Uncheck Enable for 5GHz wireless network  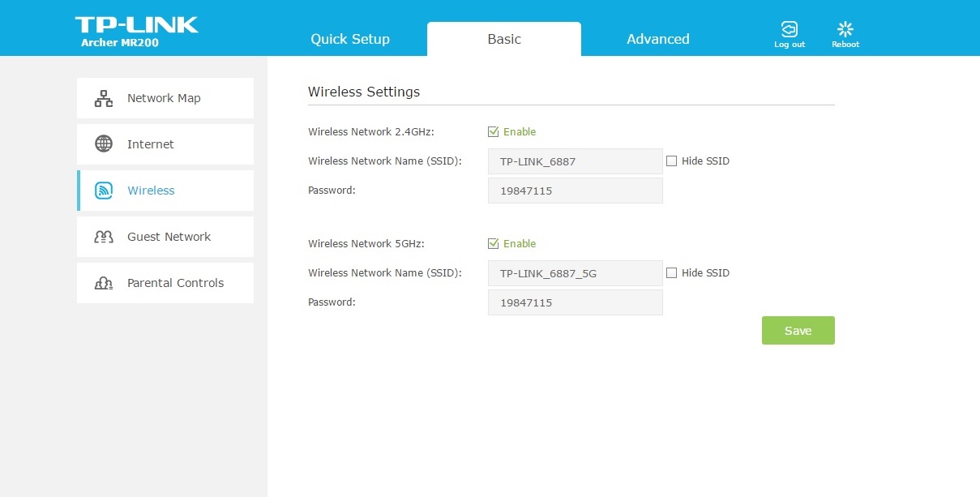tap(493, 243)
